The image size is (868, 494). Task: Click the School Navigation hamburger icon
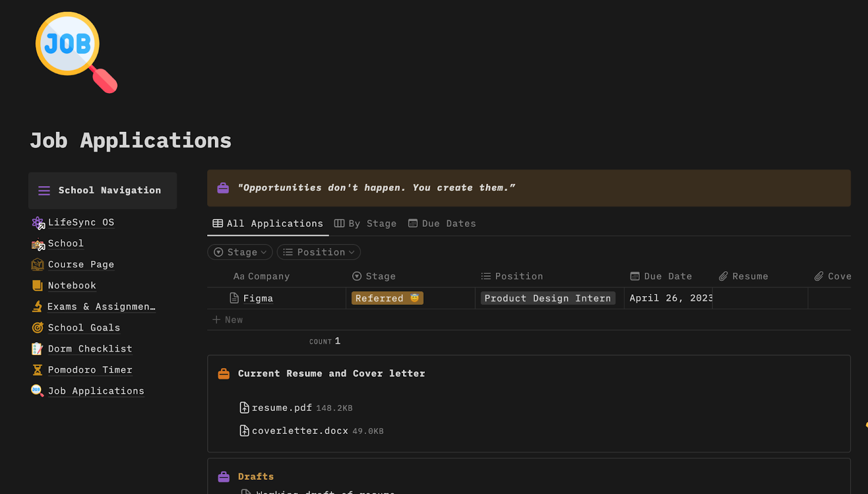[44, 190]
